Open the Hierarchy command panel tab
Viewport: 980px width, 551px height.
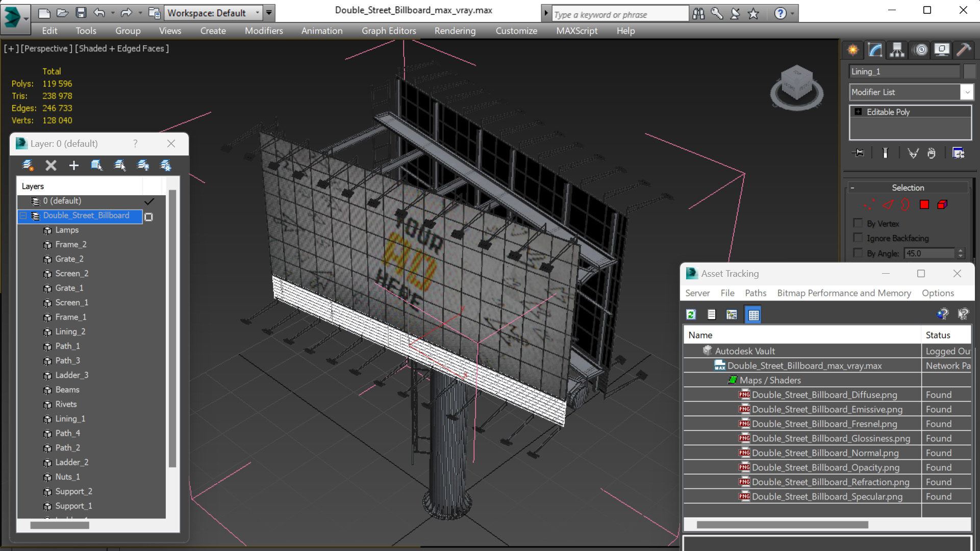point(897,50)
